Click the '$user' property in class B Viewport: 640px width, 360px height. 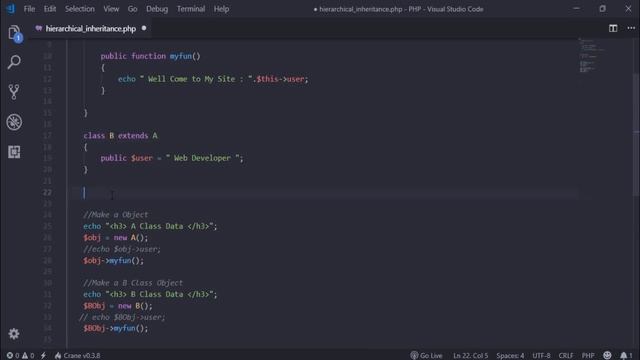pos(142,158)
